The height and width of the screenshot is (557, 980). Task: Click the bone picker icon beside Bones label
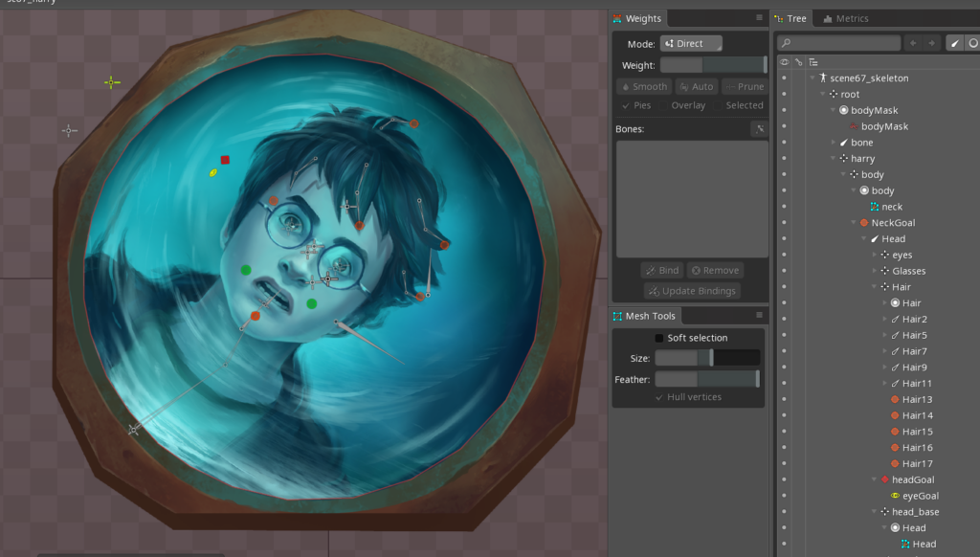coord(760,129)
